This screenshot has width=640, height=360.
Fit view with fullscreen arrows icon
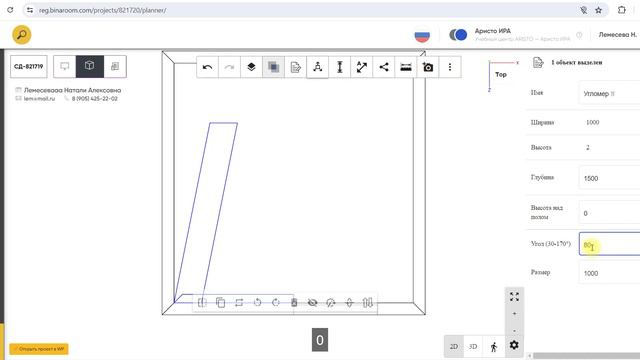(514, 297)
